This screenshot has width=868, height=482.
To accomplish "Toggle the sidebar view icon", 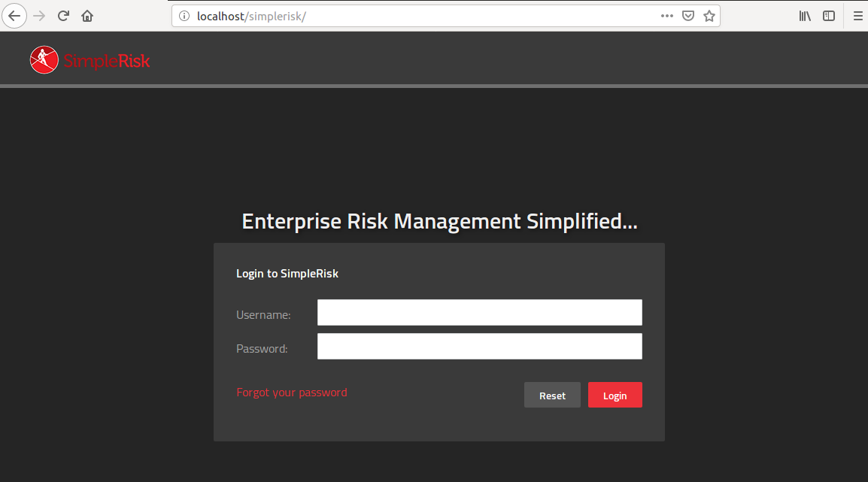I will 829,16.
